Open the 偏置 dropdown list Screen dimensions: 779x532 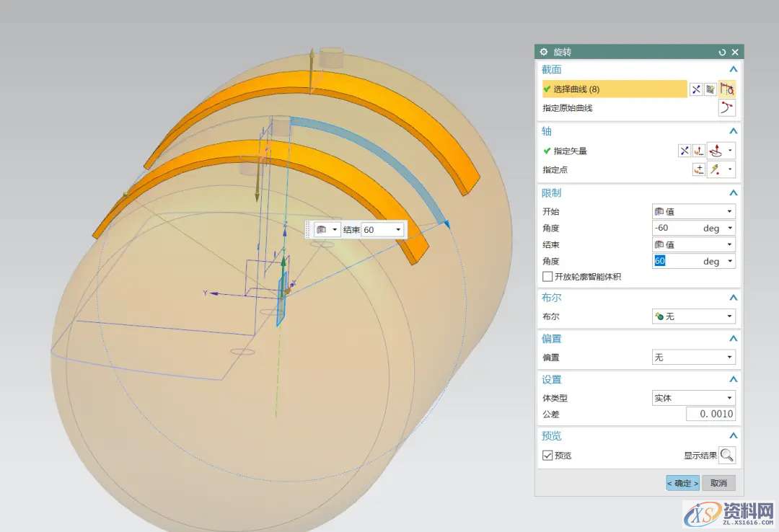tap(693, 358)
